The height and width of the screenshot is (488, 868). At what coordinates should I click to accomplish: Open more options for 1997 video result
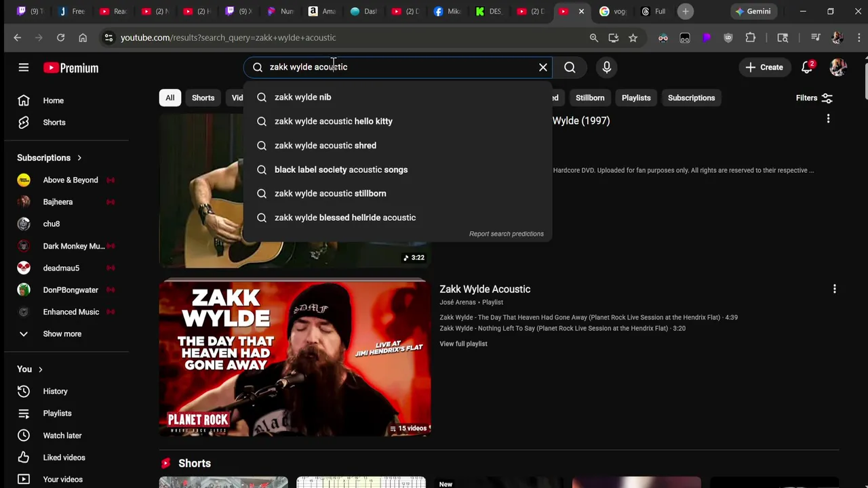coord(828,119)
